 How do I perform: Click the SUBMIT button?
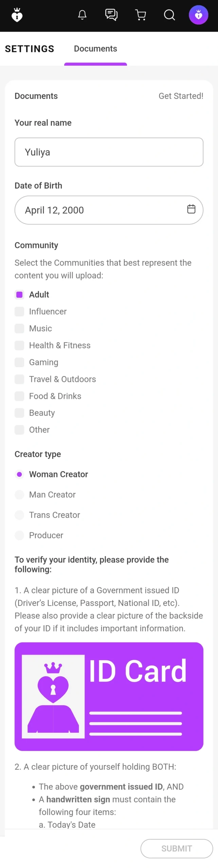tap(177, 848)
